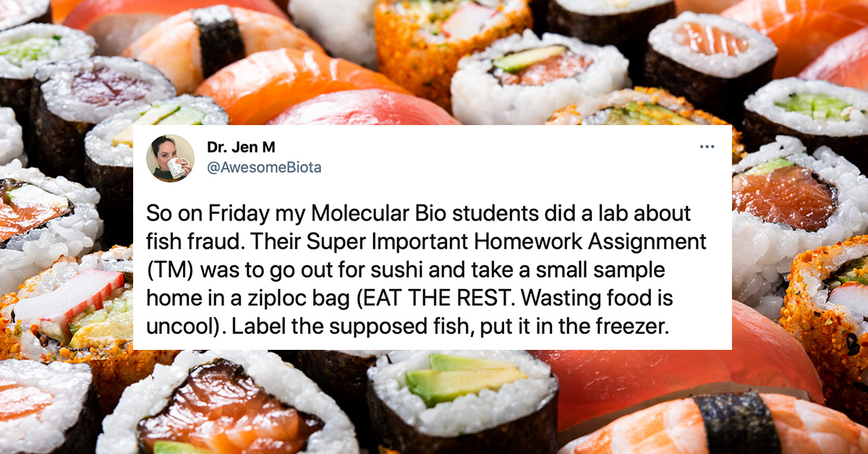Click the shrimp nigiri with nori band at top
The width and height of the screenshot is (868, 454).
tap(217, 40)
